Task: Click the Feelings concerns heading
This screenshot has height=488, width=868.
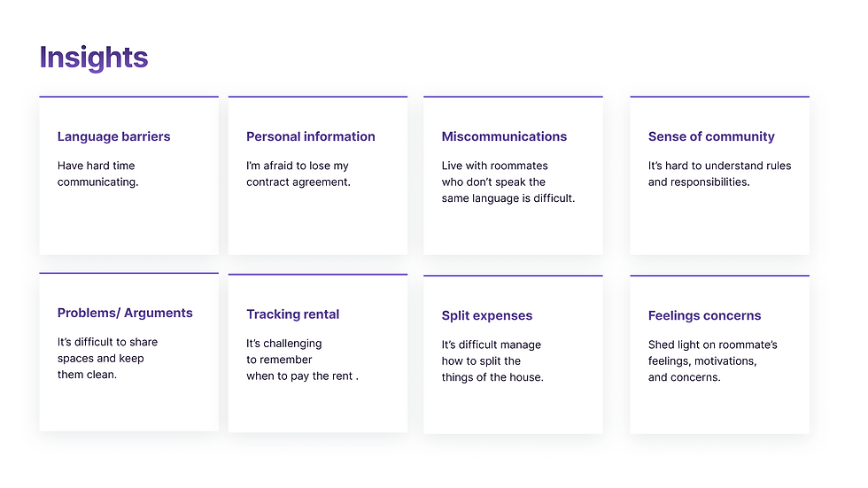Action: coord(704,316)
